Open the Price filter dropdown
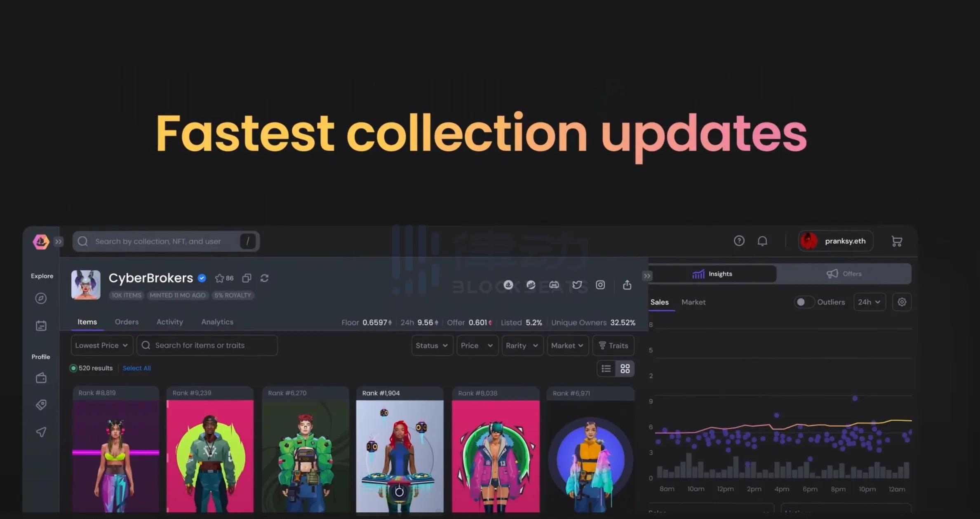This screenshot has width=980, height=519. (477, 345)
